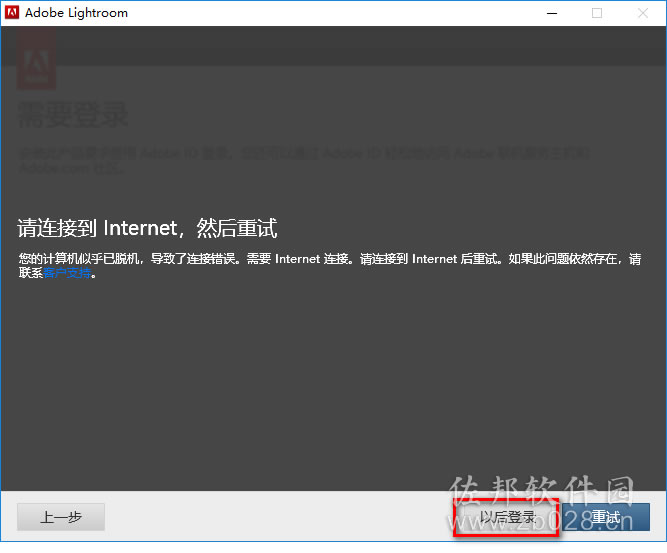Viewport: 667px width, 553px height.
Task: Minimize the Adobe Lightroom window
Action: point(552,13)
